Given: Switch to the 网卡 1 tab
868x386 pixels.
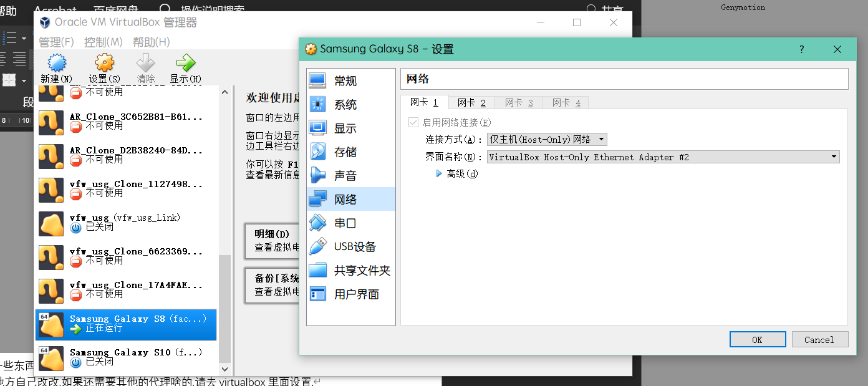Looking at the screenshot, I should [x=424, y=102].
